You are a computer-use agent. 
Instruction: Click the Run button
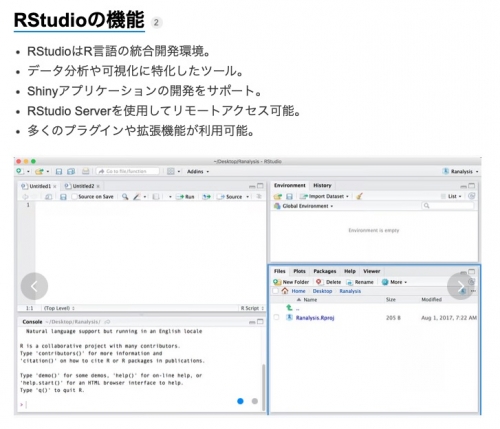tap(185, 197)
